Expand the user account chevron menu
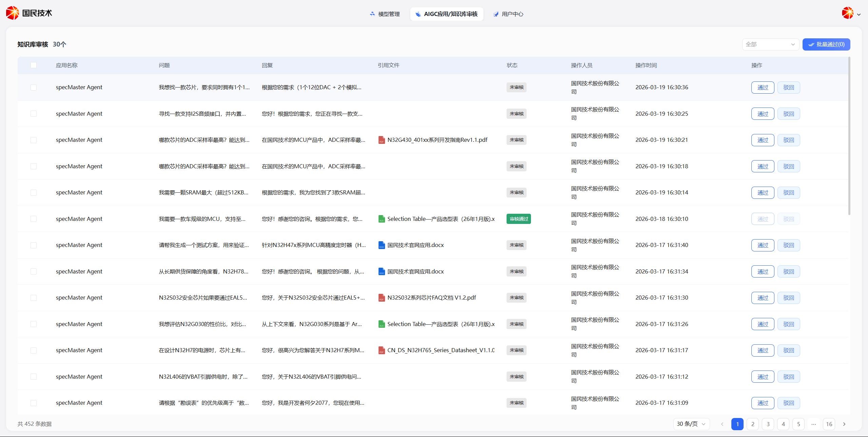 (x=859, y=14)
